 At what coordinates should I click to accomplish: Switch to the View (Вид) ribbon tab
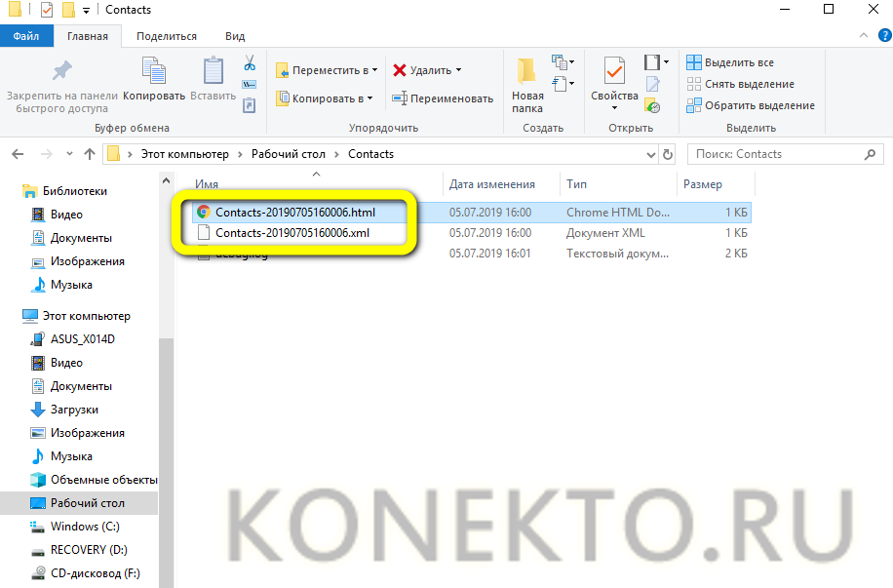tap(235, 36)
